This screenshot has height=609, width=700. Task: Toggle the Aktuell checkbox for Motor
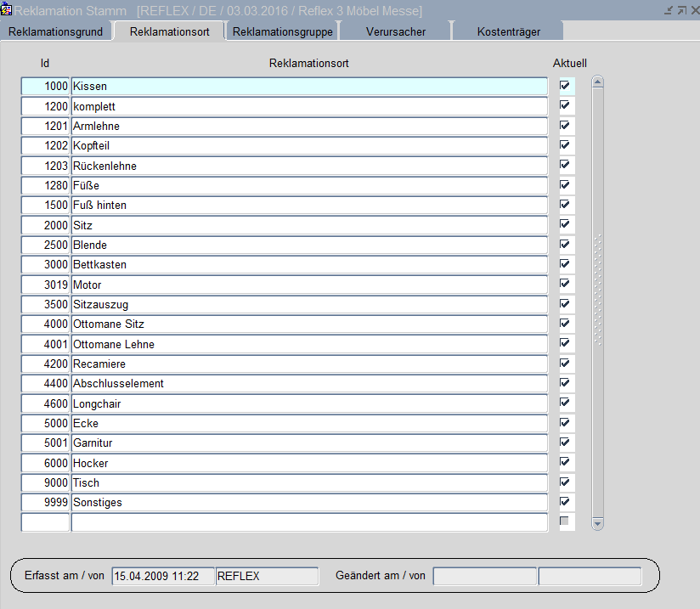coord(565,285)
